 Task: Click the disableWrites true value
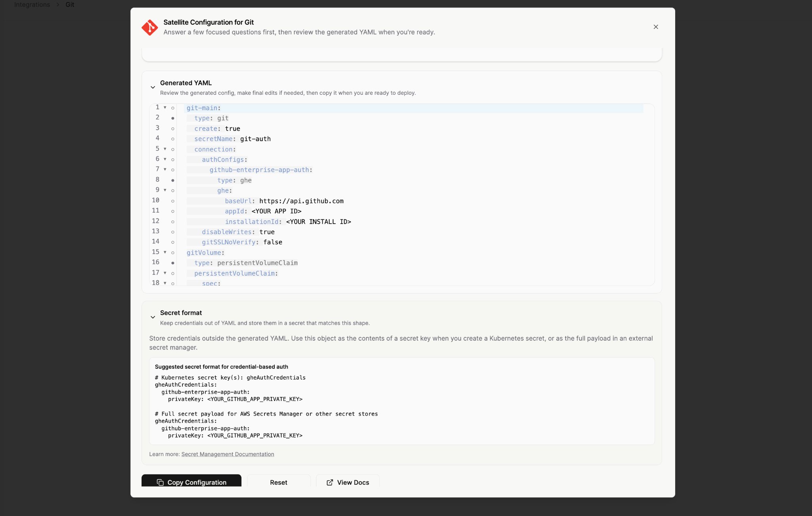click(x=267, y=232)
